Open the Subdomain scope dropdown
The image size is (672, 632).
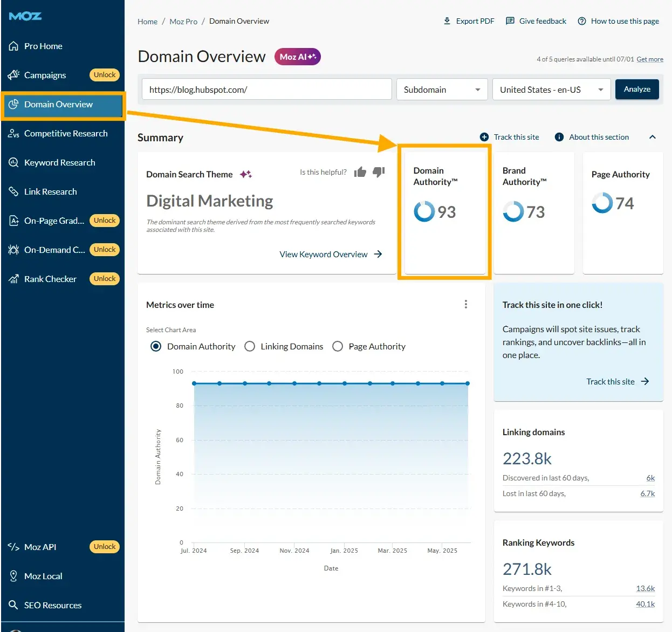(x=442, y=89)
